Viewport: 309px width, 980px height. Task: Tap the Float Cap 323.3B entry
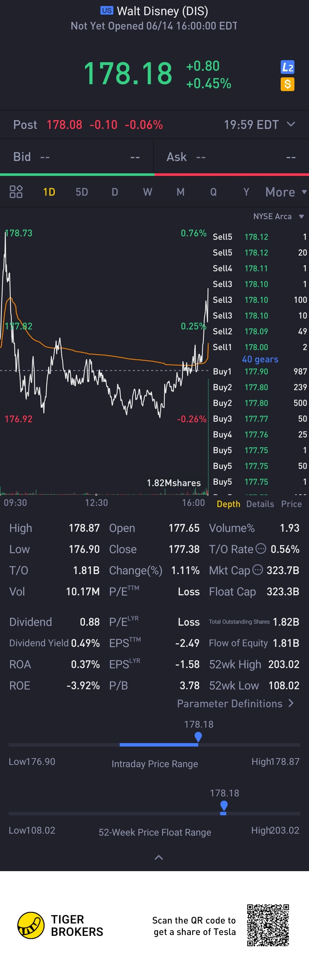(254, 592)
